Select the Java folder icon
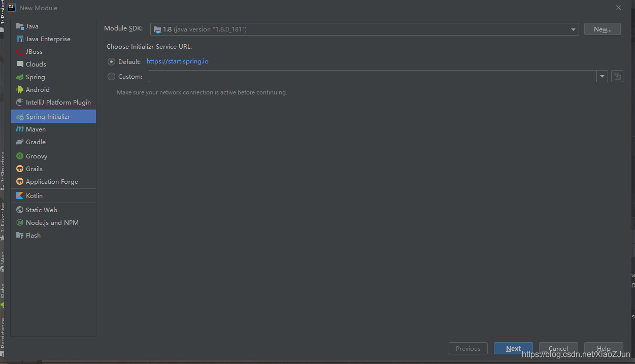Screen dimensions: 635x364 point(20,26)
